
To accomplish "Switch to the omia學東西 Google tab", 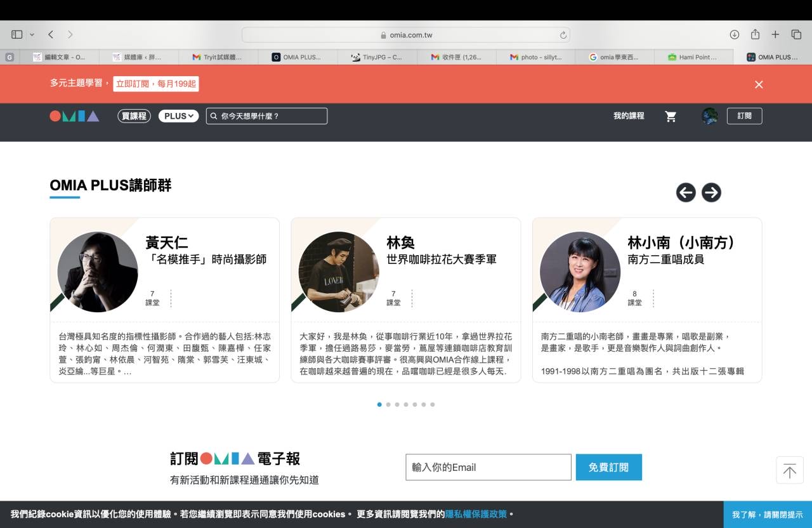I will (615, 57).
